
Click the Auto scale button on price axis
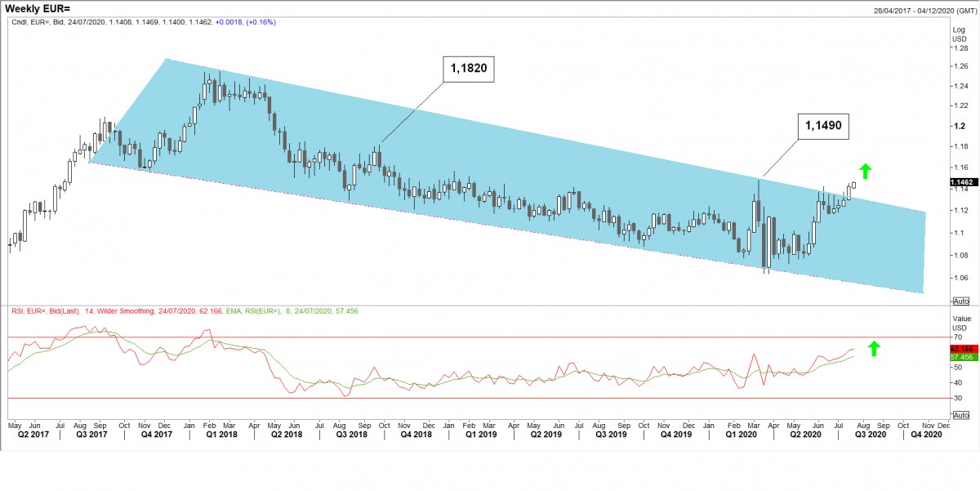click(x=961, y=301)
